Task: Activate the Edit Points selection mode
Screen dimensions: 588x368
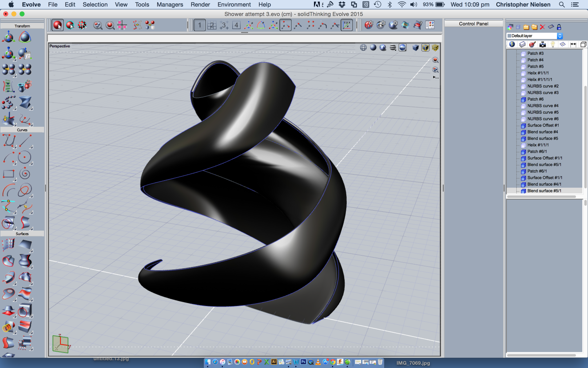Action: 82,25
